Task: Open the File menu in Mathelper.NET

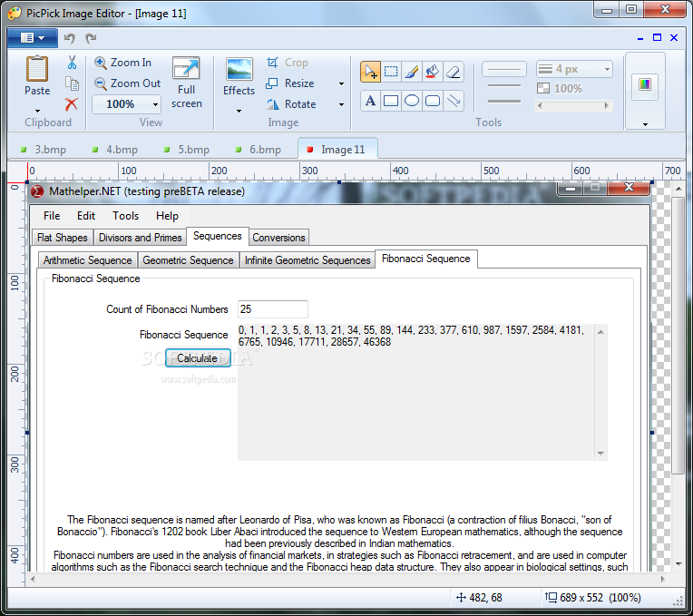Action: pos(52,216)
